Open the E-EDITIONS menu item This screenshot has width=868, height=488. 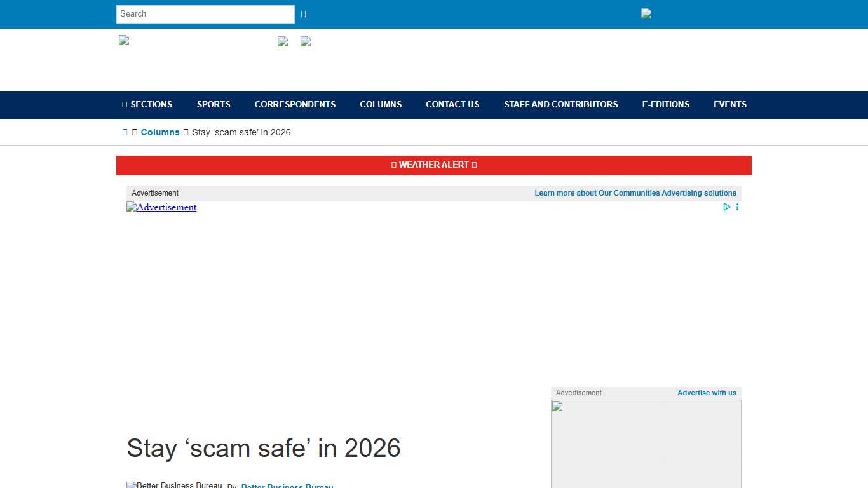[665, 104]
